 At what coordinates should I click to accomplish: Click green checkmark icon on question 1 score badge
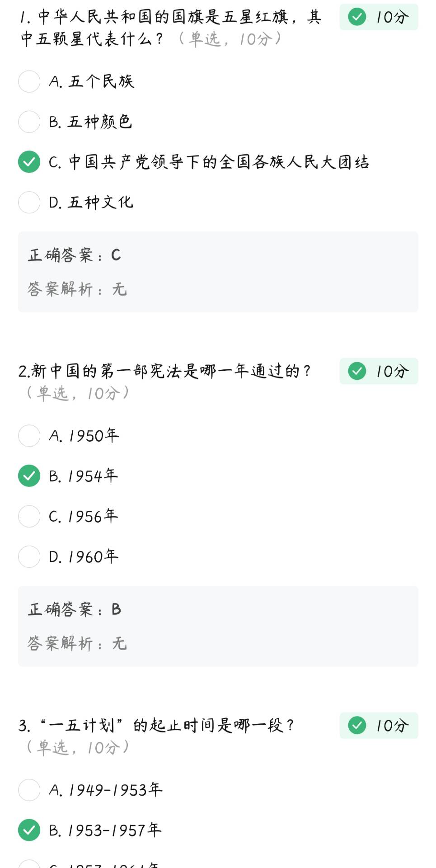(x=357, y=17)
